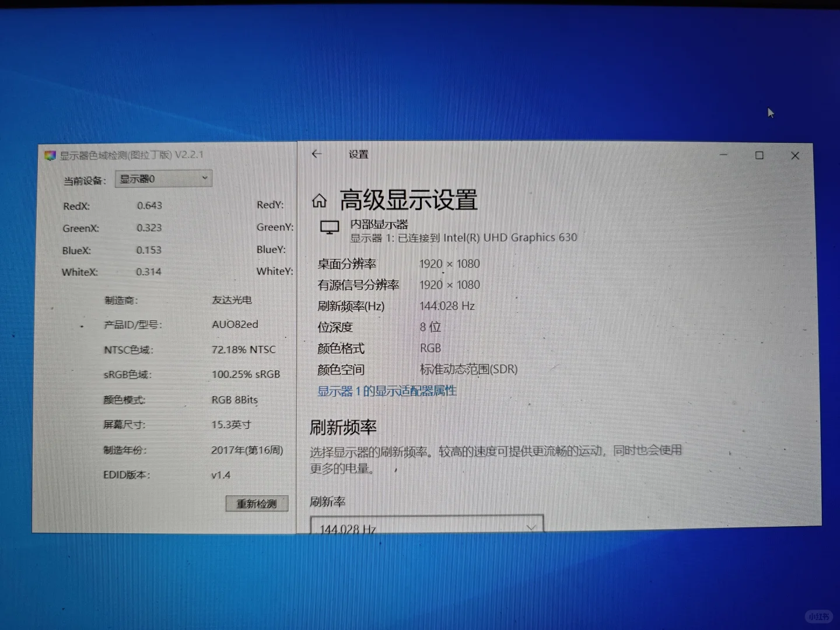Click the 标准动态范围(SDR) color space value
Screen dimensions: 840x630
pos(468,369)
